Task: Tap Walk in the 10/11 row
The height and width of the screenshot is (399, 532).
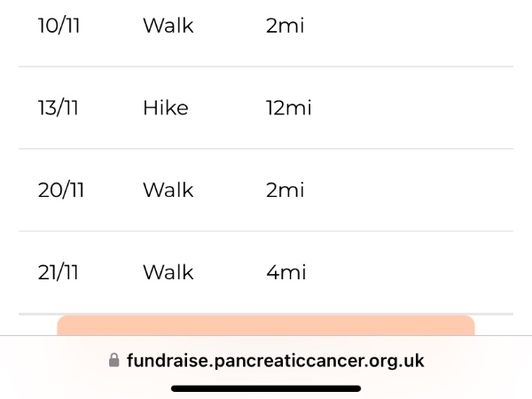Action: 168,26
